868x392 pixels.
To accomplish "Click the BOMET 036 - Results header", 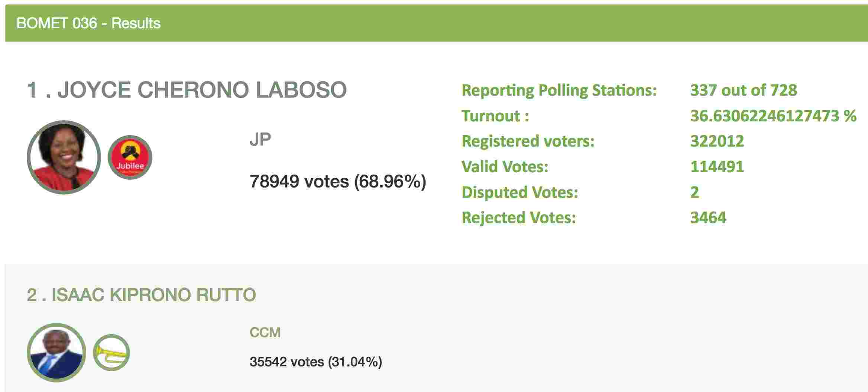I will point(88,23).
